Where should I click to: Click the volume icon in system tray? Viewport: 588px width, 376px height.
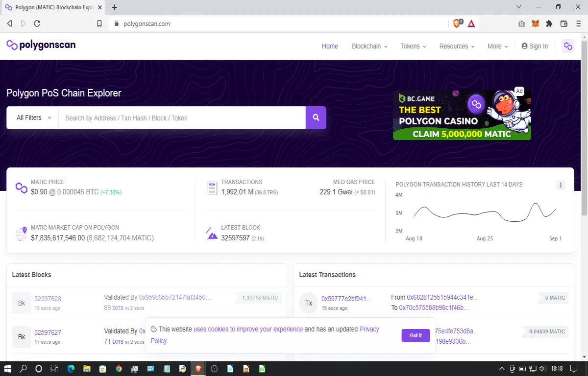(x=543, y=369)
